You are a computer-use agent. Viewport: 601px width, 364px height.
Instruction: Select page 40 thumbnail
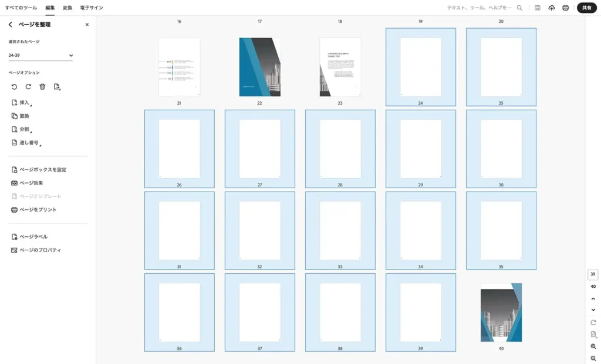coord(501,312)
